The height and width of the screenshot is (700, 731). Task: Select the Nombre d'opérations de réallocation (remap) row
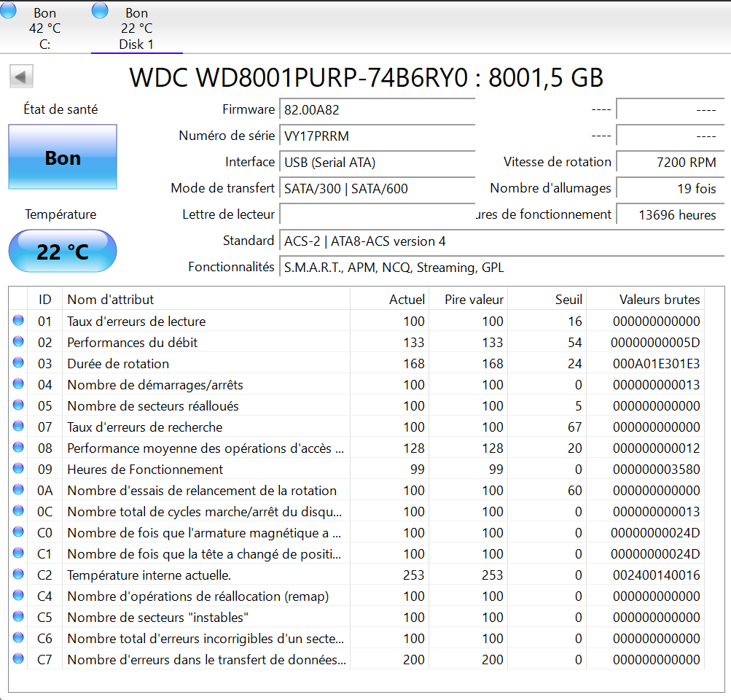pyautogui.click(x=356, y=596)
